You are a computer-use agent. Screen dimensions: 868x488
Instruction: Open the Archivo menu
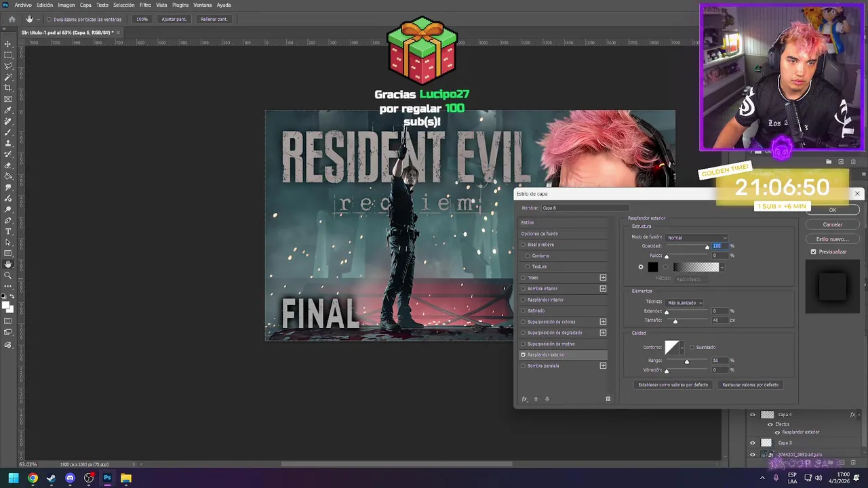[23, 5]
